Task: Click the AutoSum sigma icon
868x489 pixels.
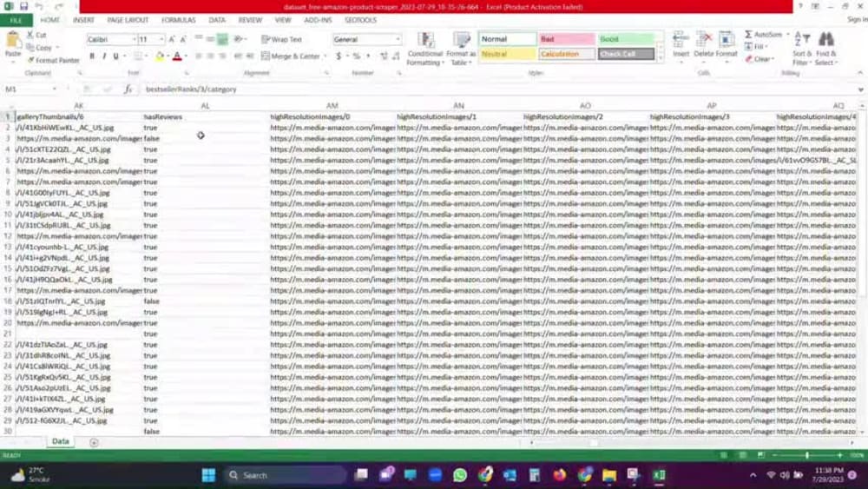Action: tap(748, 35)
